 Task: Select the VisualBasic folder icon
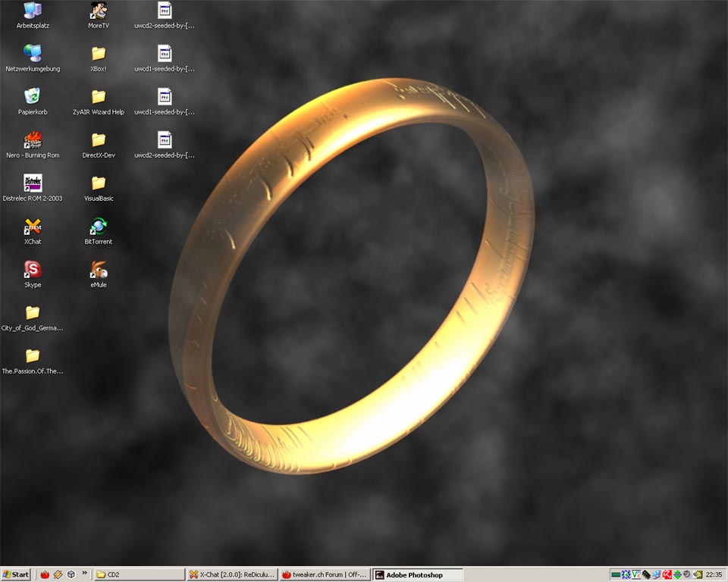99,183
